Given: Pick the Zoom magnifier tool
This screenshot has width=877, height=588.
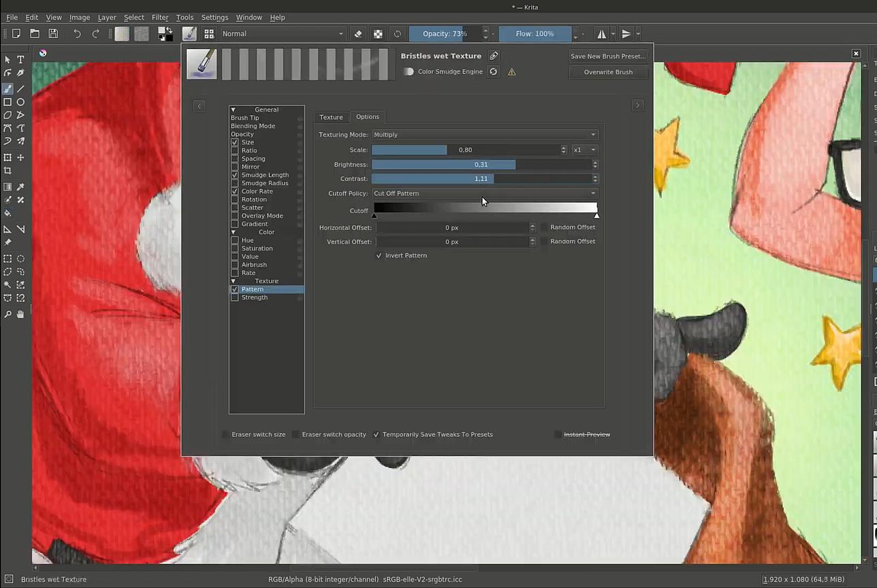Looking at the screenshot, I should point(7,314).
